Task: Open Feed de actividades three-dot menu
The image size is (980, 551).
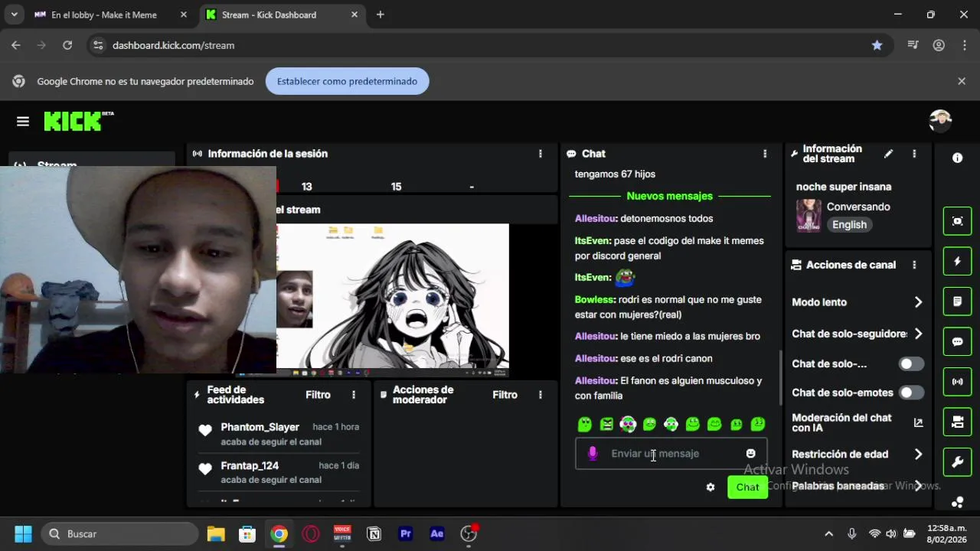Action: (x=354, y=395)
